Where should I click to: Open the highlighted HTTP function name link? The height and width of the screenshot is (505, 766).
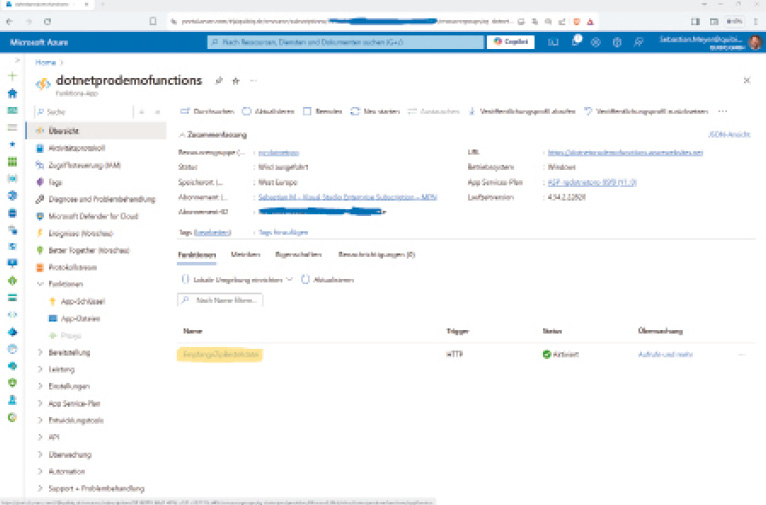[220, 355]
